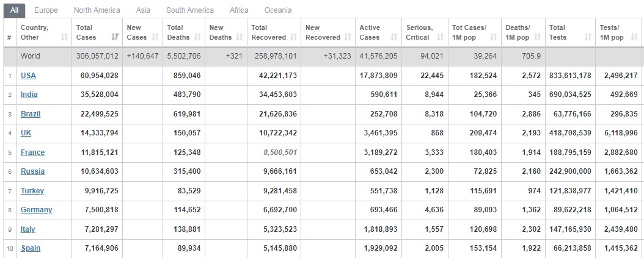Click USA serious critical 22,445

click(x=433, y=76)
